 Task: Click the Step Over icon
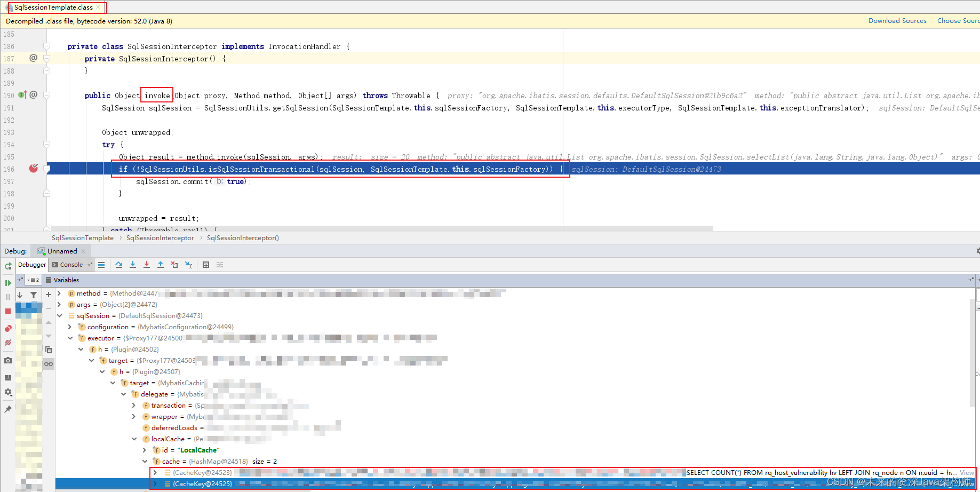point(119,264)
